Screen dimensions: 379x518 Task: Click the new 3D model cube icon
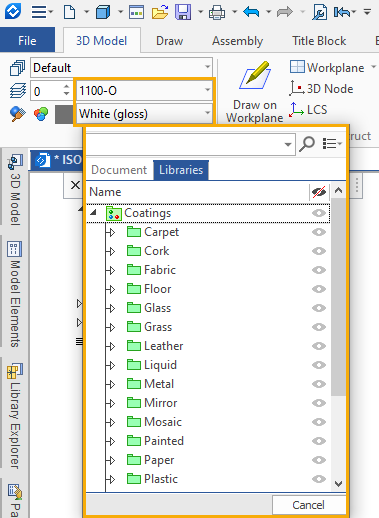(x=103, y=12)
